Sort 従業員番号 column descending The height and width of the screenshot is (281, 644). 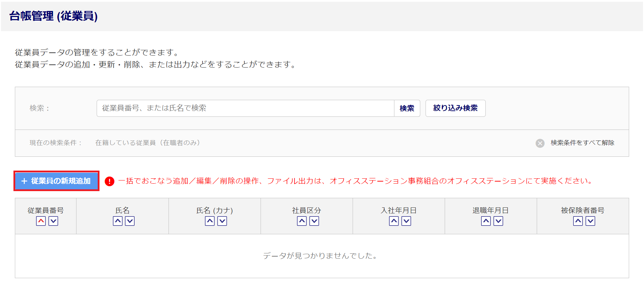coord(53,221)
